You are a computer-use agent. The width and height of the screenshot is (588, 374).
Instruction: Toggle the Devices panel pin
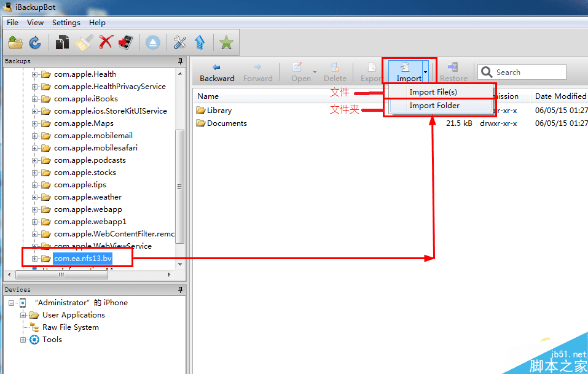tap(181, 290)
